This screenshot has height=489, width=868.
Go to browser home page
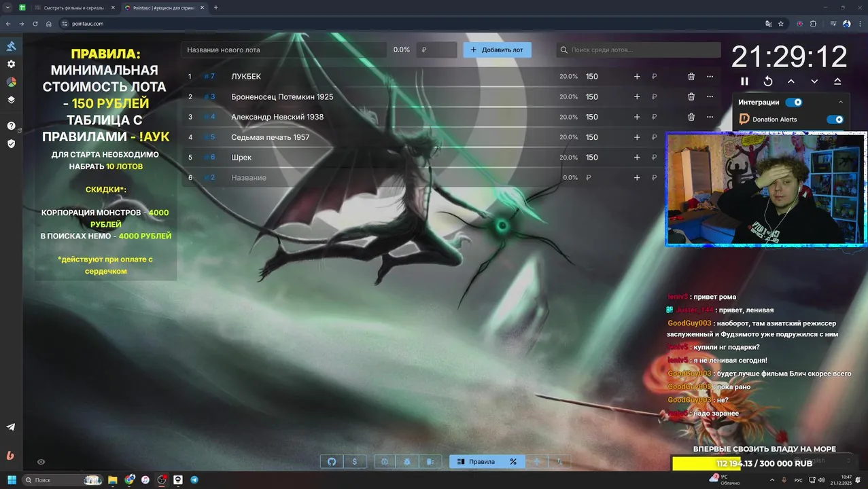click(x=49, y=24)
